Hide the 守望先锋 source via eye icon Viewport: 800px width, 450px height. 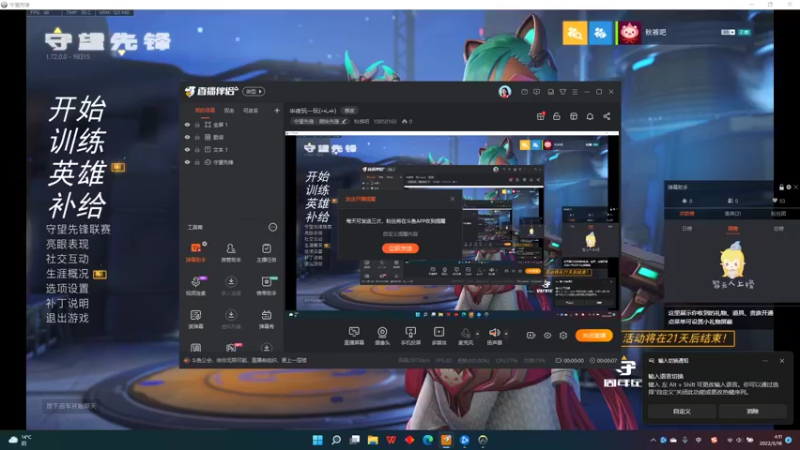(187, 162)
